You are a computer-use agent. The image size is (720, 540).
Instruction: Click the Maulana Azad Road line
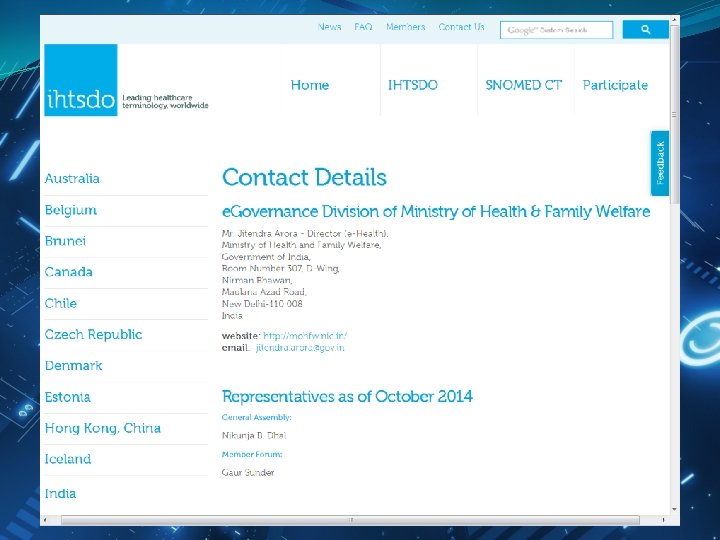(264, 292)
